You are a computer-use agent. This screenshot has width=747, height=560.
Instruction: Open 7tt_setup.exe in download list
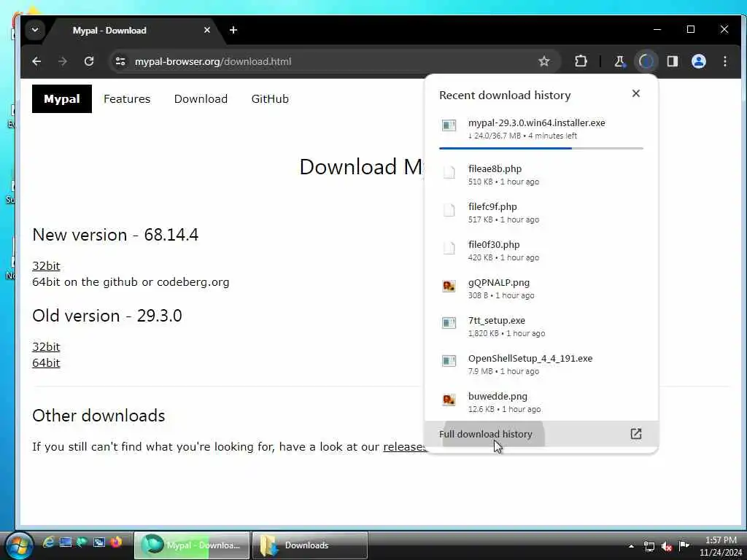click(x=541, y=326)
